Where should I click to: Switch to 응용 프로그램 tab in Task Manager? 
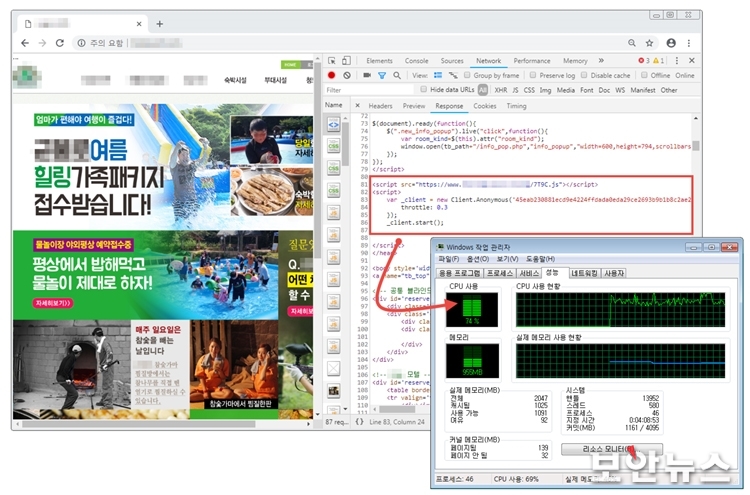(460, 273)
